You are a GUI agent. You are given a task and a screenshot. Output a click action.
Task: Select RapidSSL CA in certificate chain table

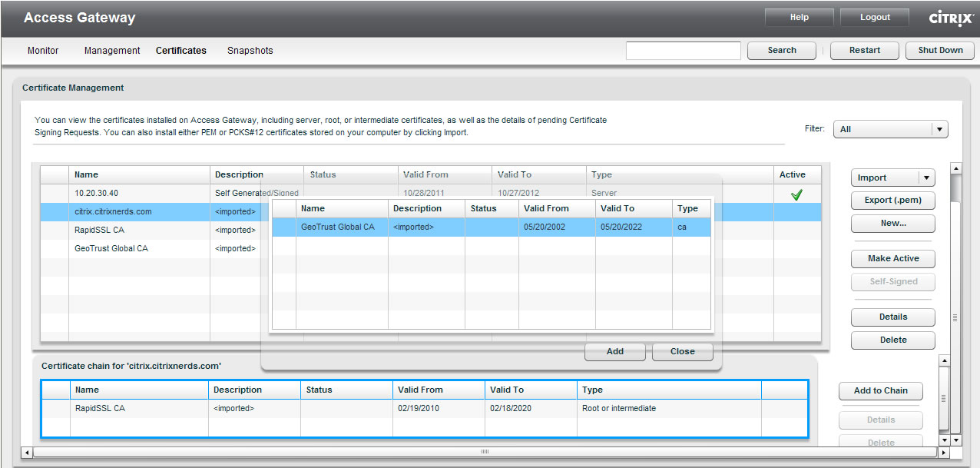(425, 409)
